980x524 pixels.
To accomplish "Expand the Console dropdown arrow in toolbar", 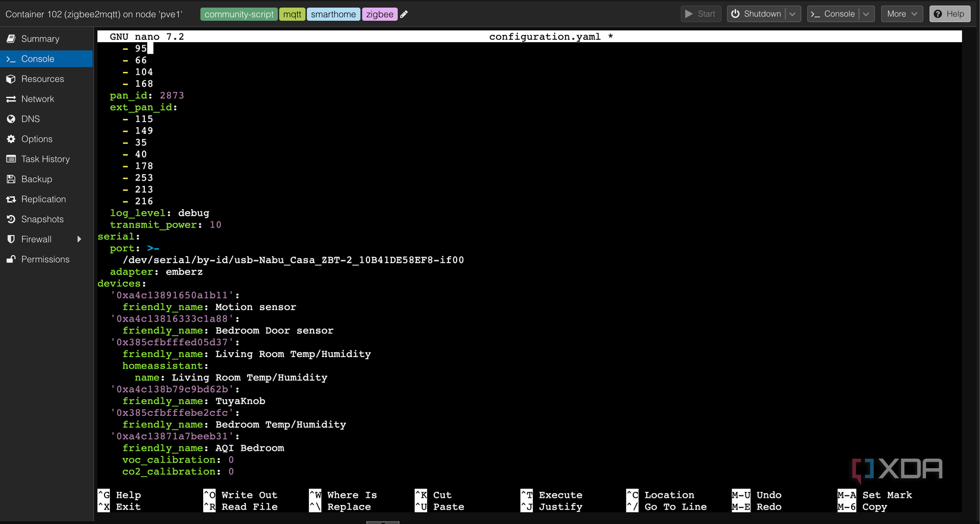I will 867,14.
